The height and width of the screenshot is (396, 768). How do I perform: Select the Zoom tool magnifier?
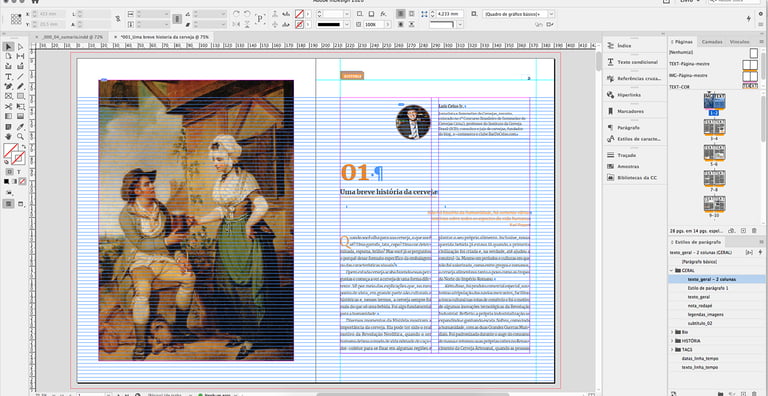coord(21,136)
